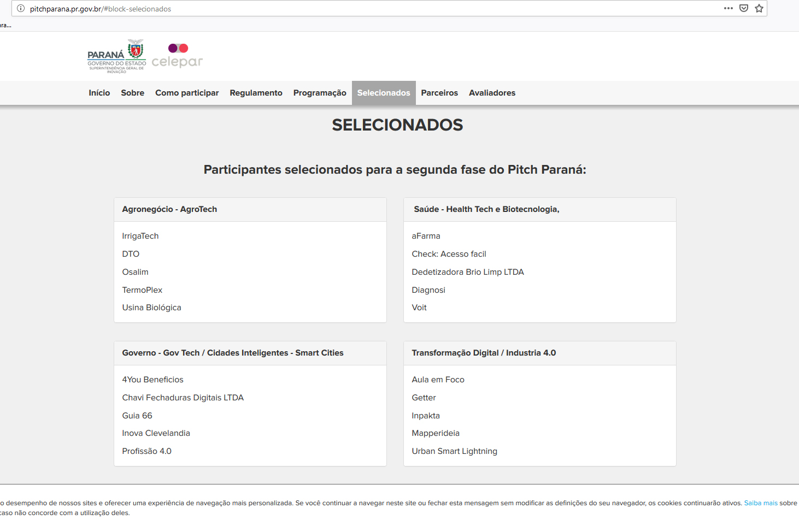
Task: Select the Urban Smart Lightning entry
Action: click(x=454, y=451)
